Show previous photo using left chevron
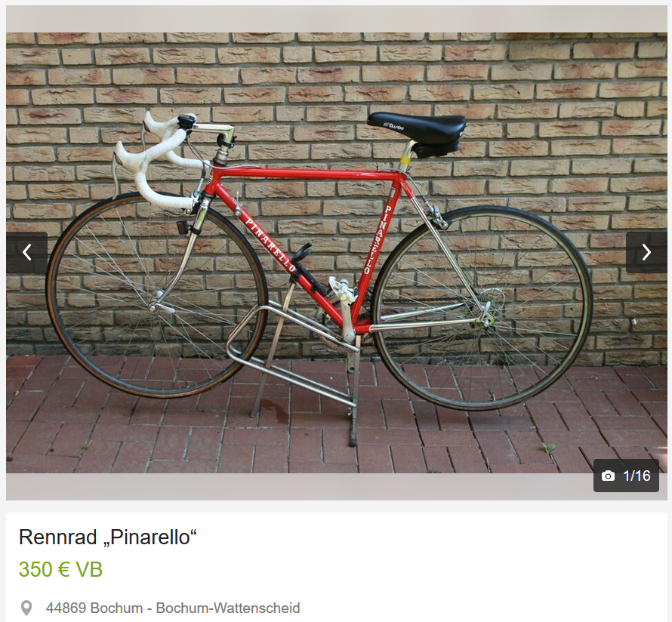The width and height of the screenshot is (672, 622). [26, 252]
